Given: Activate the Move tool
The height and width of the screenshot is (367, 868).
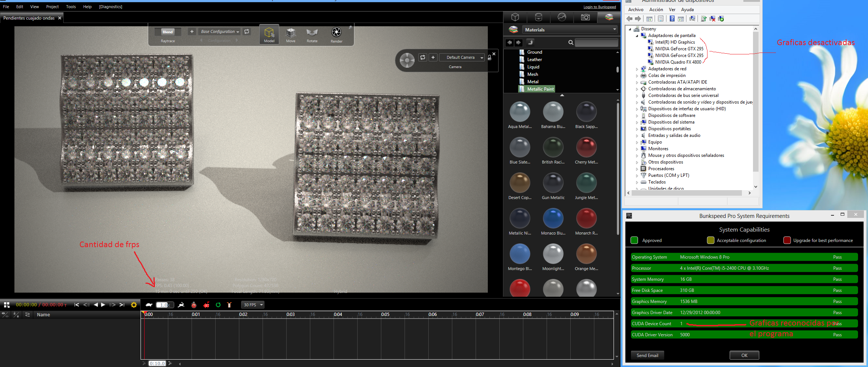Looking at the screenshot, I should pyautogui.click(x=291, y=35).
